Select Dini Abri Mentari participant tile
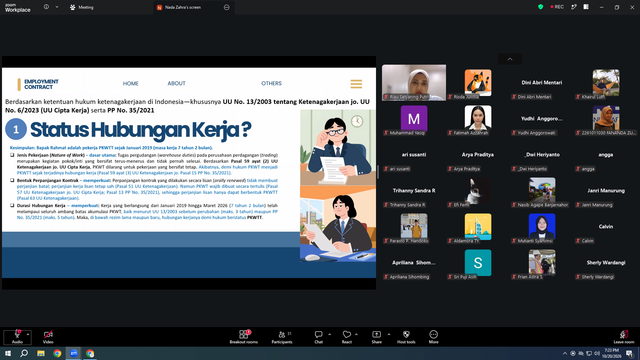This screenshot has height=360, width=640. [542, 82]
